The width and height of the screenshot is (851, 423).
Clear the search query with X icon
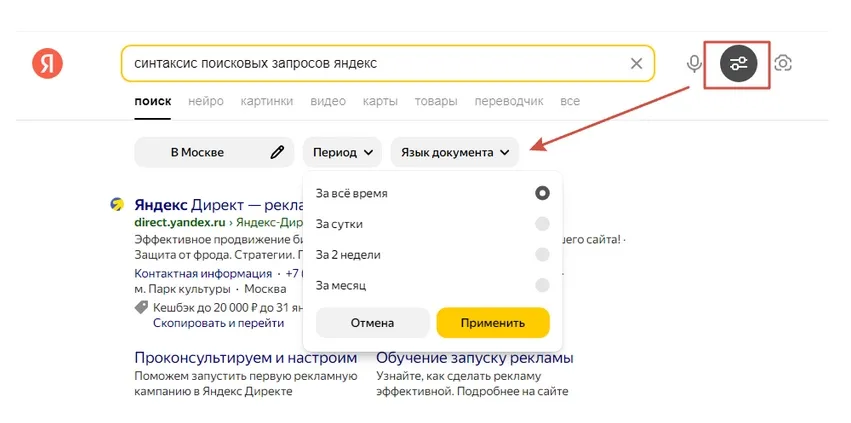pyautogui.click(x=636, y=64)
